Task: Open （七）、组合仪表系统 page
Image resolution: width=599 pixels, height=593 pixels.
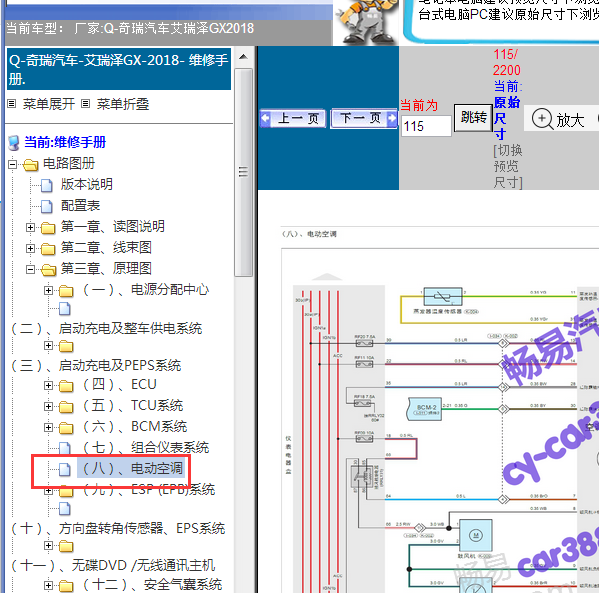Action: point(146,447)
